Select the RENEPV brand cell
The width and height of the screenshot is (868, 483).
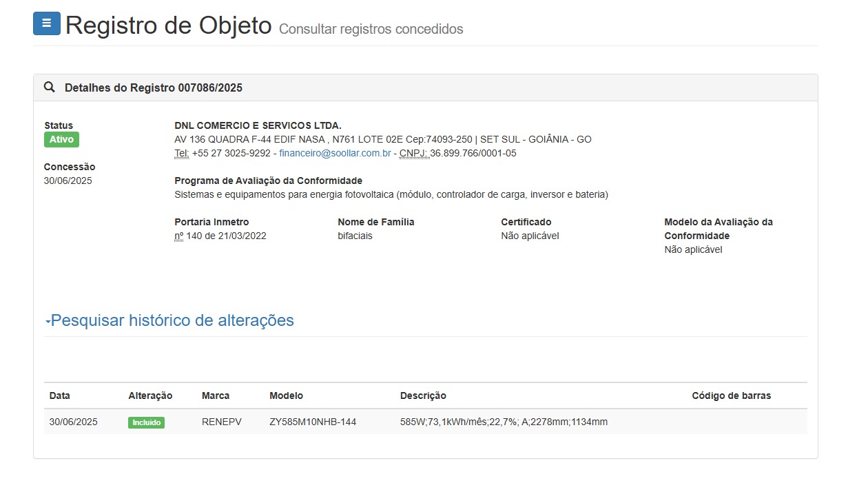[x=221, y=422]
